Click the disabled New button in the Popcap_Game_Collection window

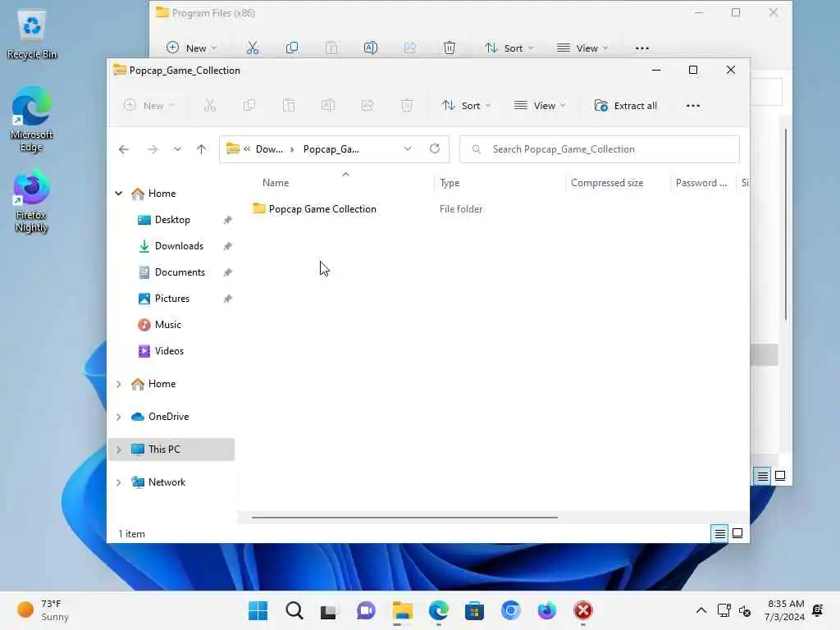[149, 106]
